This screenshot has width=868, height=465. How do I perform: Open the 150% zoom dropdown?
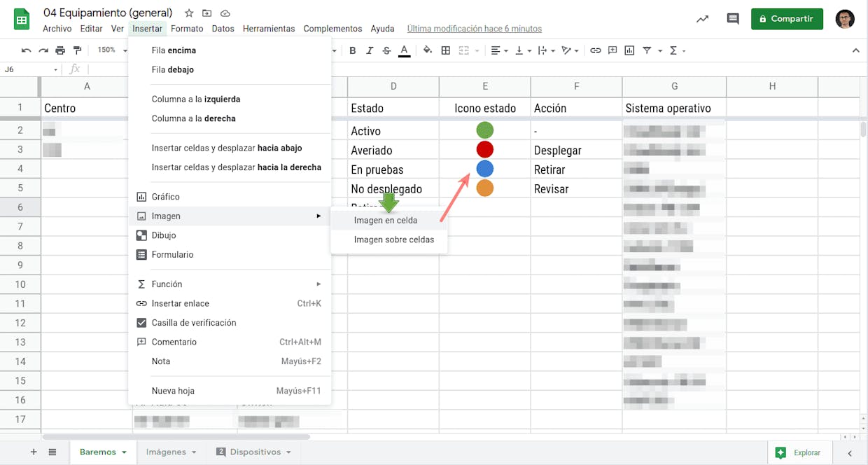(111, 50)
